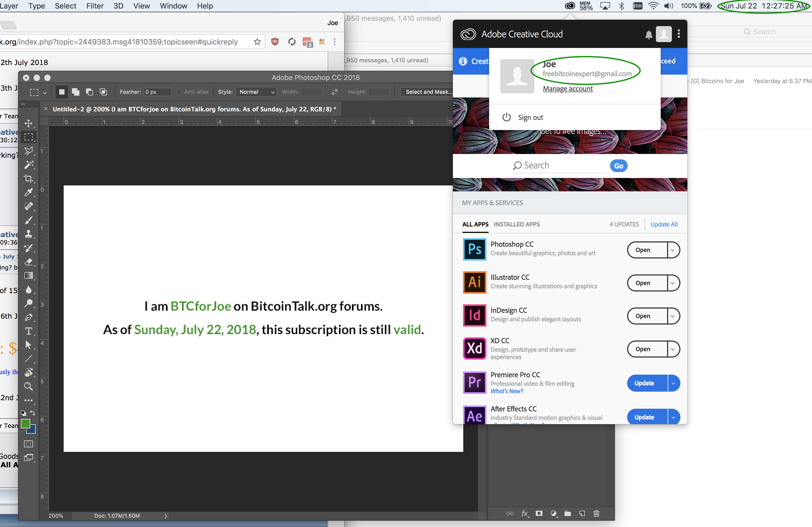Click Sign out in Creative Cloud
This screenshot has height=527, width=812.
[x=530, y=117]
